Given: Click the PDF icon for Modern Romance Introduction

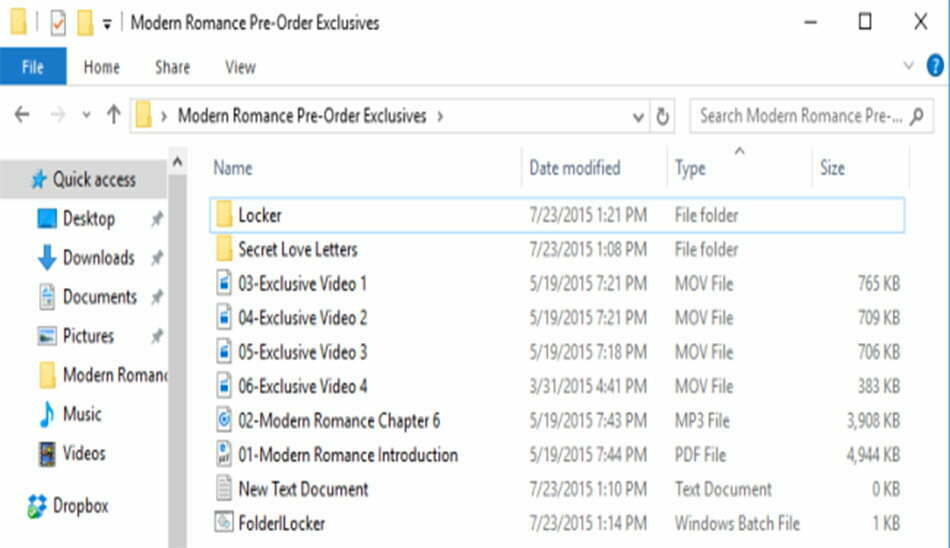Looking at the screenshot, I should tap(224, 454).
